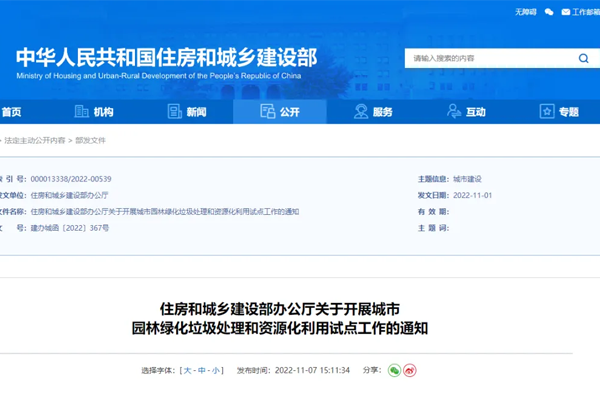
Task: Share article via Weibo red icon
Action: pyautogui.click(x=410, y=370)
